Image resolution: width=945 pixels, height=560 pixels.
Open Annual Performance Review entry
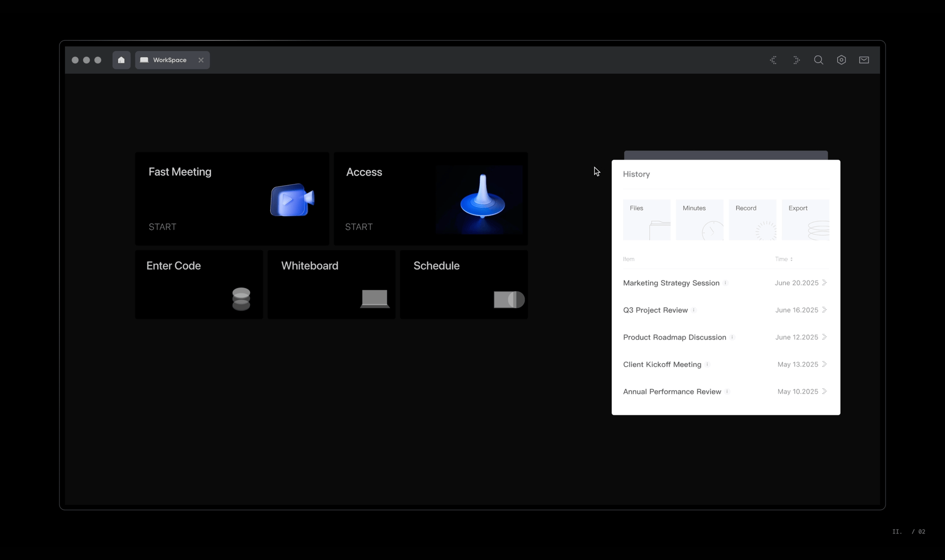672,392
